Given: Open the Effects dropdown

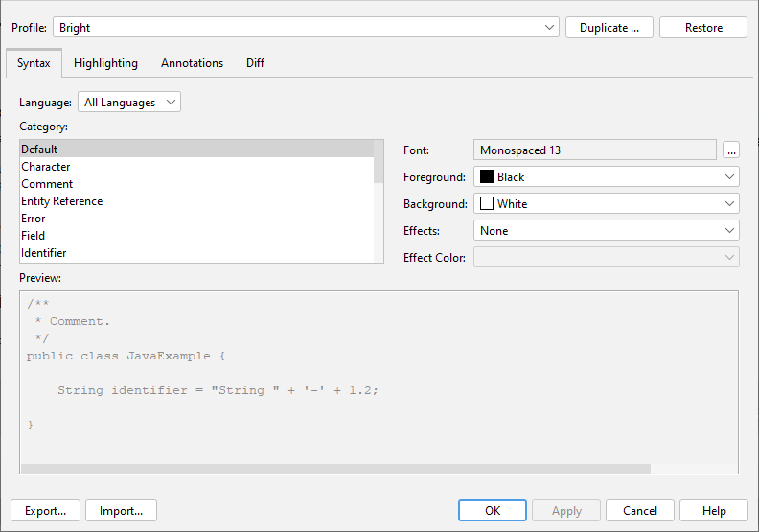Looking at the screenshot, I should (606, 231).
